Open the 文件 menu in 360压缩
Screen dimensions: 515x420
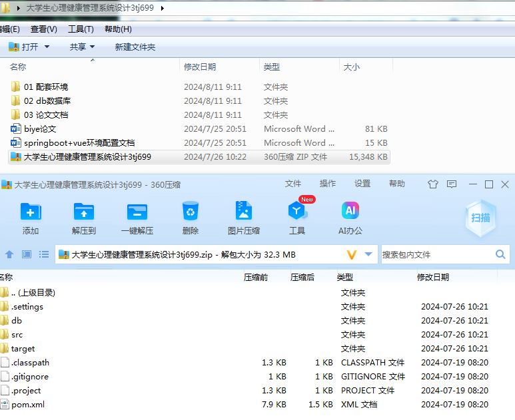pyautogui.click(x=293, y=184)
